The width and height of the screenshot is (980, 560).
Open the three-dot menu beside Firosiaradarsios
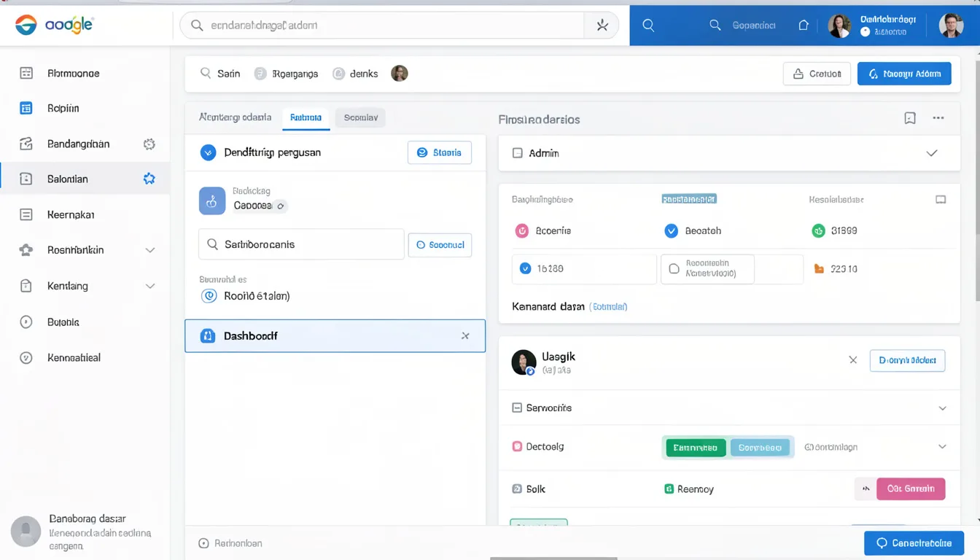pos(938,118)
